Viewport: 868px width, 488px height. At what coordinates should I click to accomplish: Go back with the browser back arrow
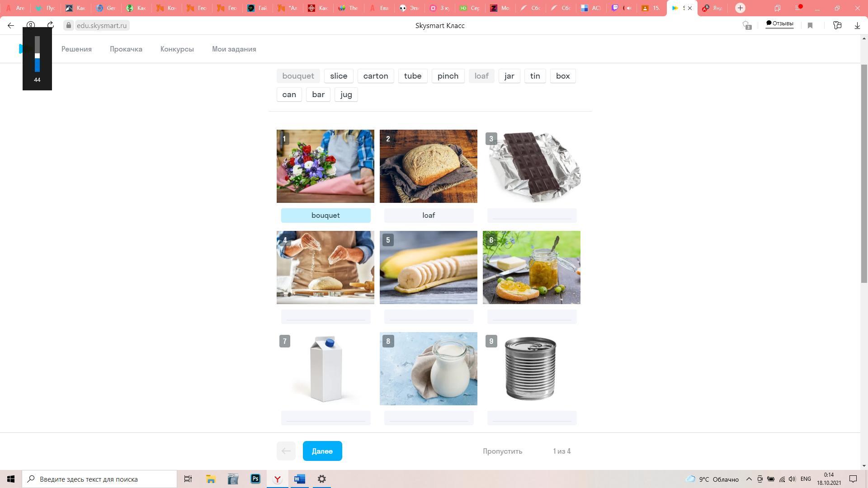[x=11, y=25]
